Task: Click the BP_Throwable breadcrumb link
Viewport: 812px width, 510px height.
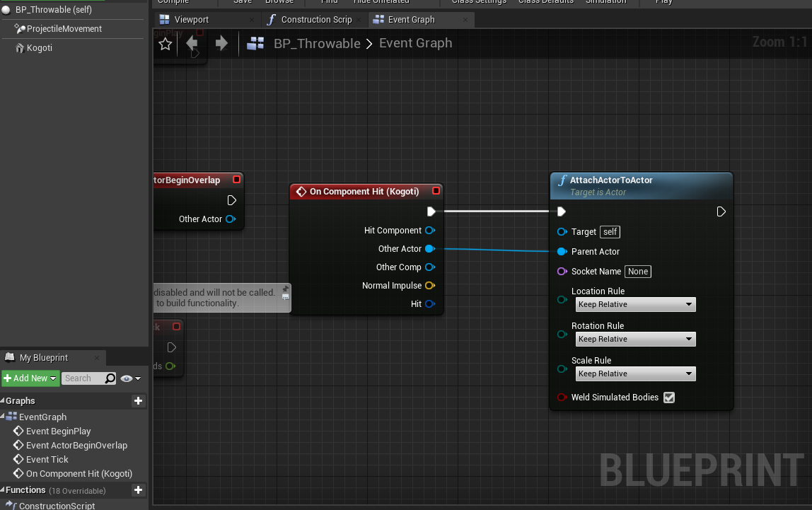Action: [317, 43]
